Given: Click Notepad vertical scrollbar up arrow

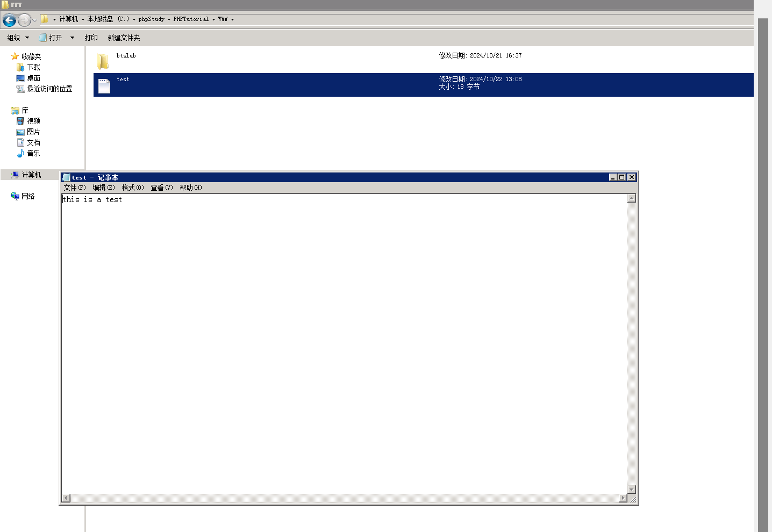Looking at the screenshot, I should coord(632,198).
